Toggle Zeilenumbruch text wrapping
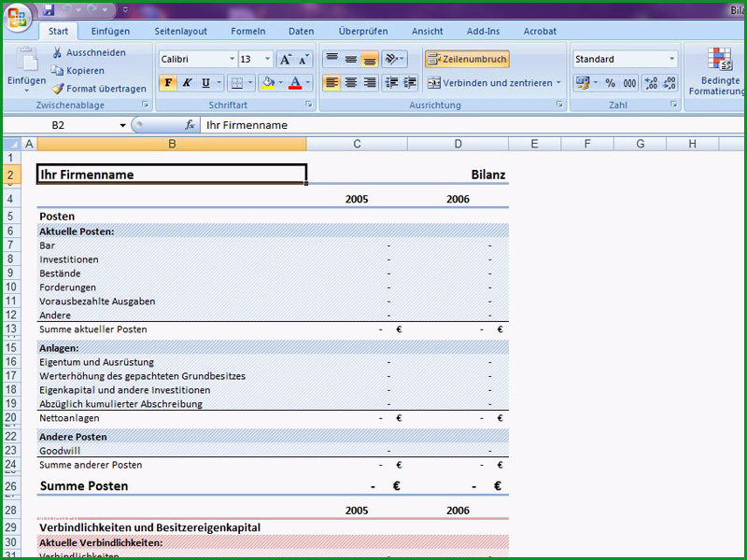The height and width of the screenshot is (560, 747). click(468, 59)
